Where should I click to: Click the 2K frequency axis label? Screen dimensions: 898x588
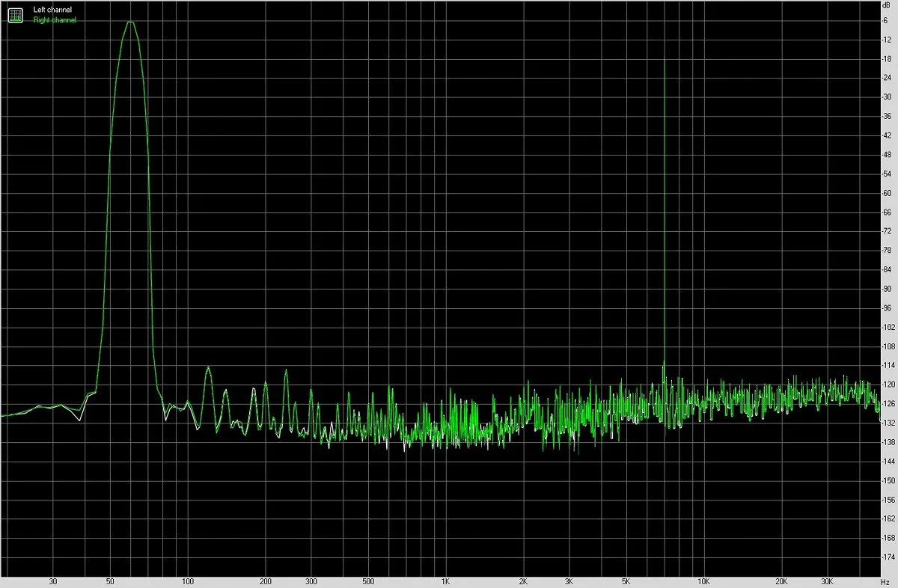[522, 581]
